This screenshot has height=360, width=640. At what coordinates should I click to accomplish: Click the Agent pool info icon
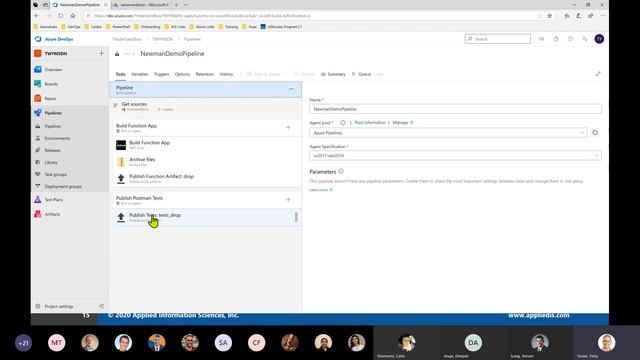342,122
